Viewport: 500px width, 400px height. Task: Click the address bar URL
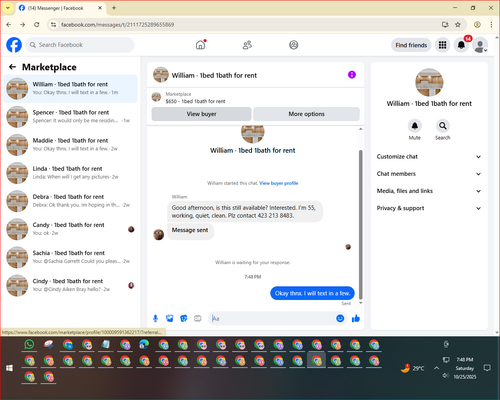tap(117, 25)
